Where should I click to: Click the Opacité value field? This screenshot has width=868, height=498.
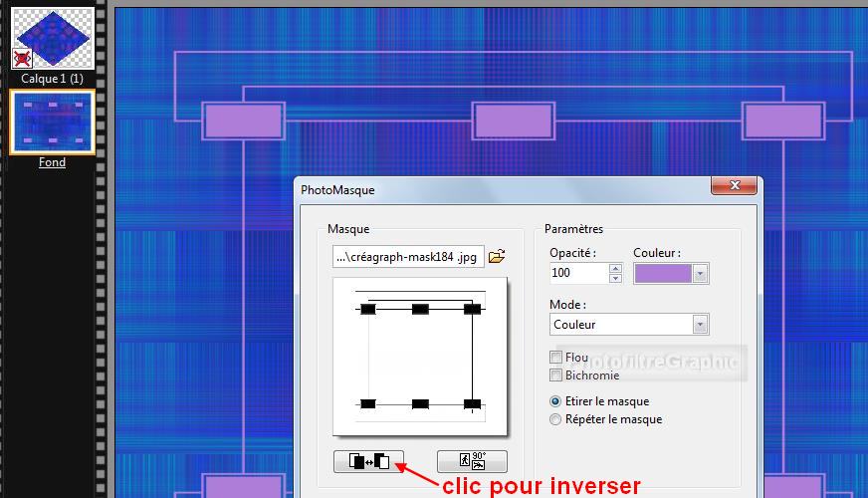click(577, 273)
